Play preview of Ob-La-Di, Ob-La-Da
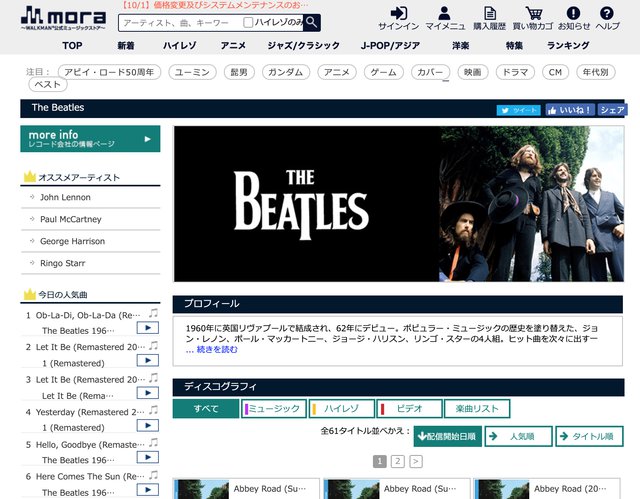This screenshot has height=499, width=640. pos(146,330)
